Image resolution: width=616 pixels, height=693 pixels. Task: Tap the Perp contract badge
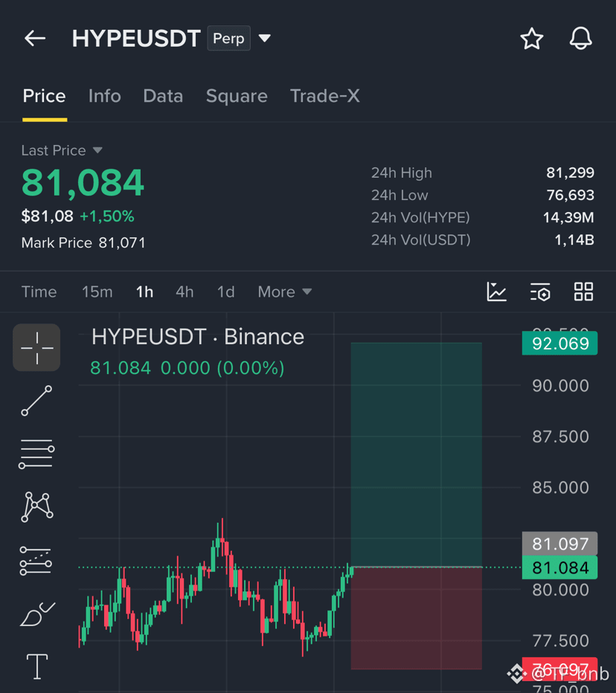(x=228, y=39)
